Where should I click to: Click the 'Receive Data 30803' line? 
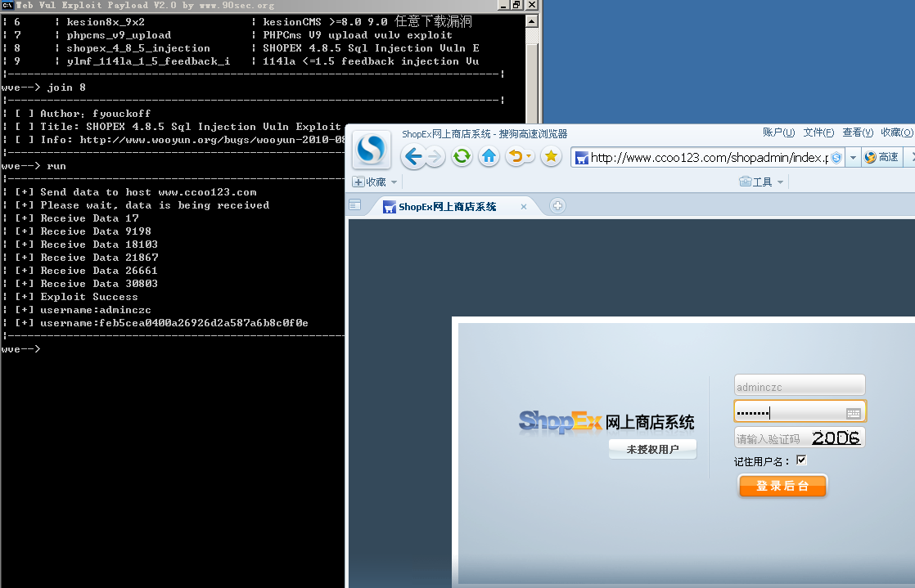click(99, 284)
